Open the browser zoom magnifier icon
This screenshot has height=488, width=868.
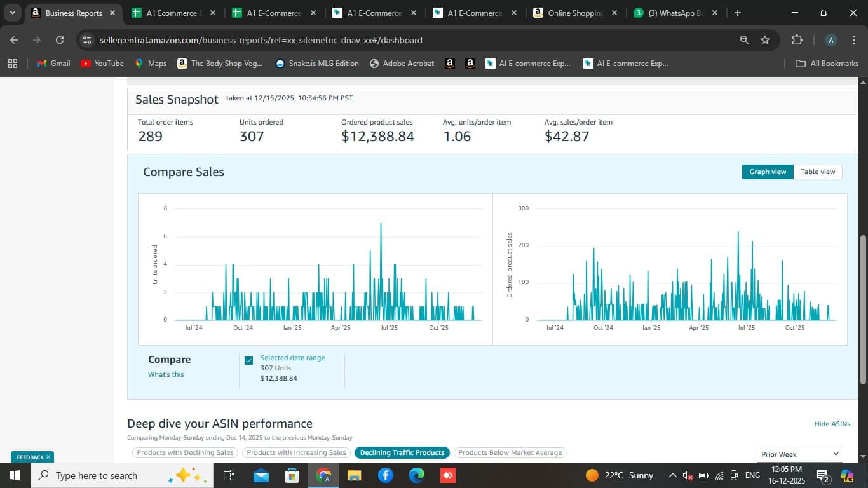coord(744,40)
